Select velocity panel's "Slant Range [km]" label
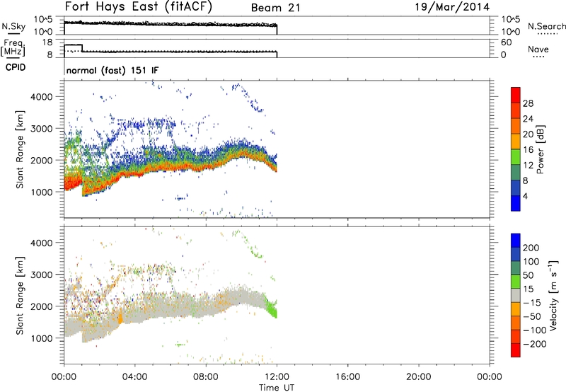Image resolution: width=566 pixels, height=392 pixels. pos(20,296)
